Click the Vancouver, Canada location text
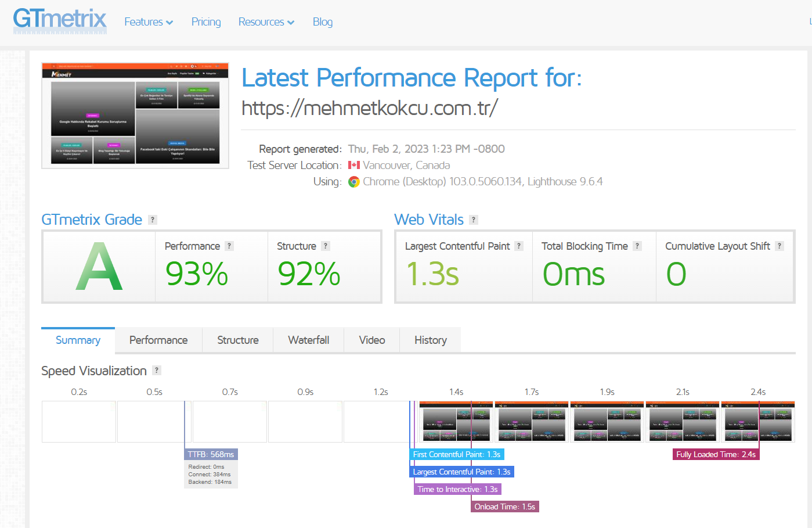This screenshot has width=812, height=528. pyautogui.click(x=406, y=165)
